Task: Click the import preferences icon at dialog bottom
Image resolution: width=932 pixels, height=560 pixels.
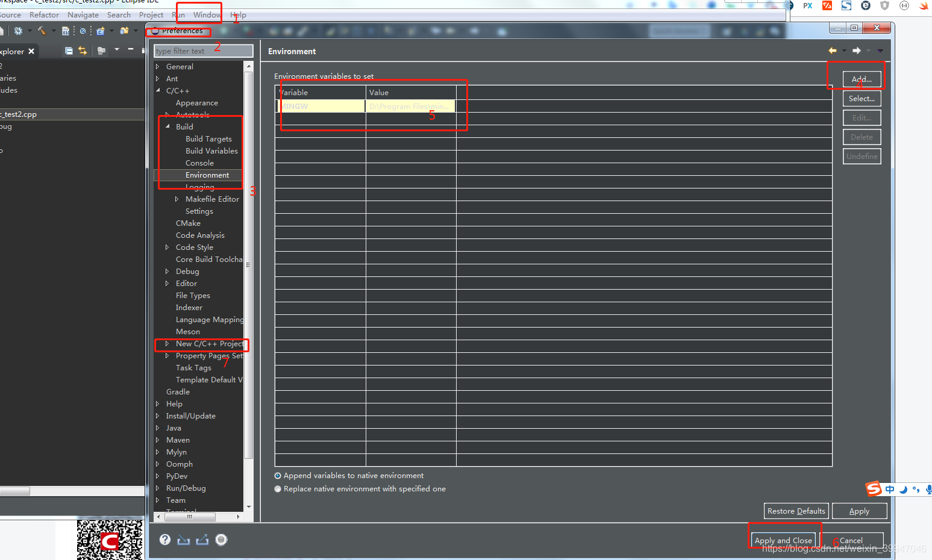Action: 184,540
